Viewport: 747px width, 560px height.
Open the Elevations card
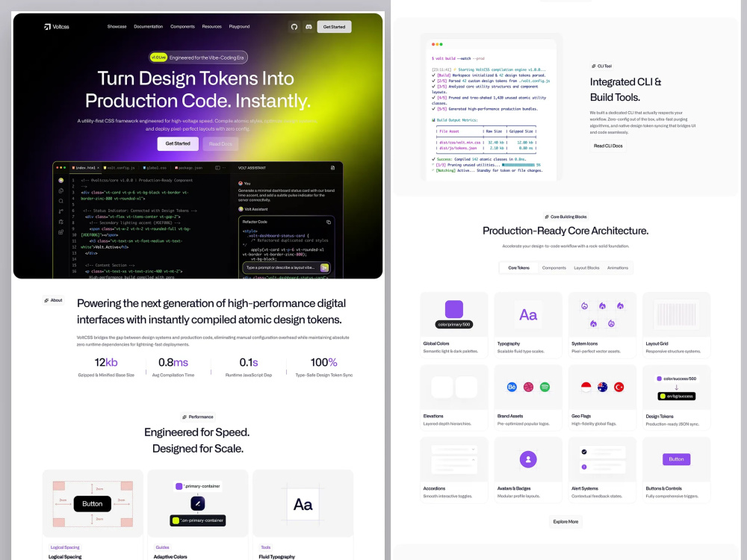[454, 397]
